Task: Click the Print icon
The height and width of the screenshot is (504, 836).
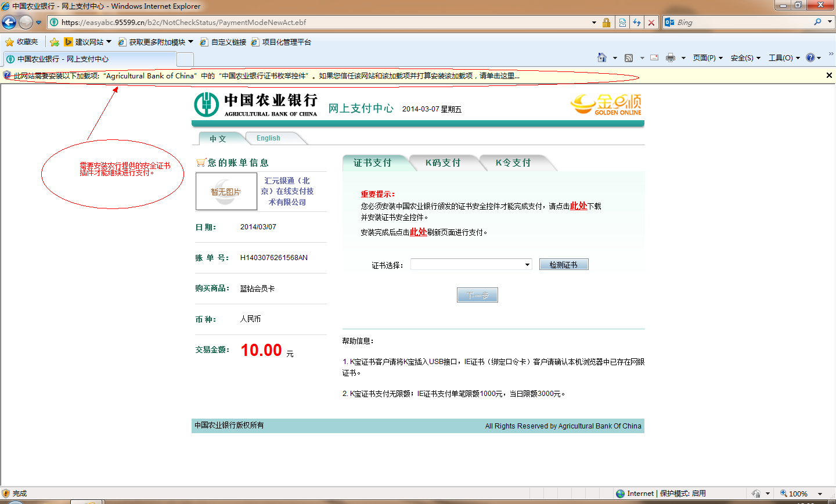Action: (671, 57)
